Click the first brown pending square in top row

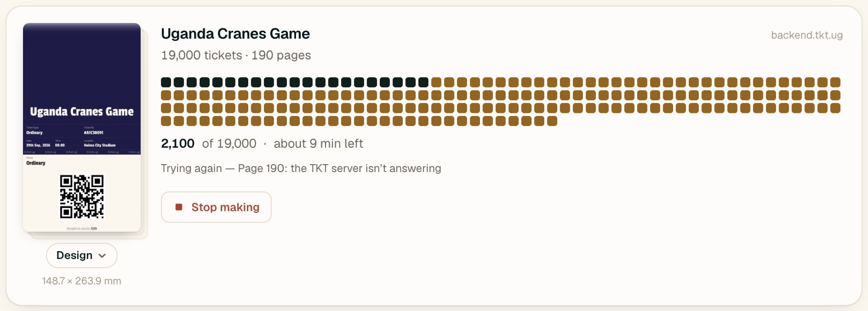(x=437, y=82)
